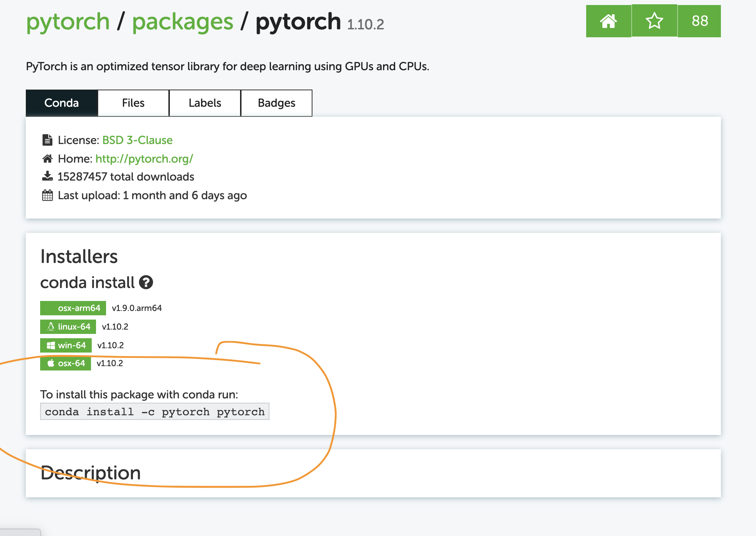
Task: Switch to the Badges tab
Action: (x=276, y=103)
